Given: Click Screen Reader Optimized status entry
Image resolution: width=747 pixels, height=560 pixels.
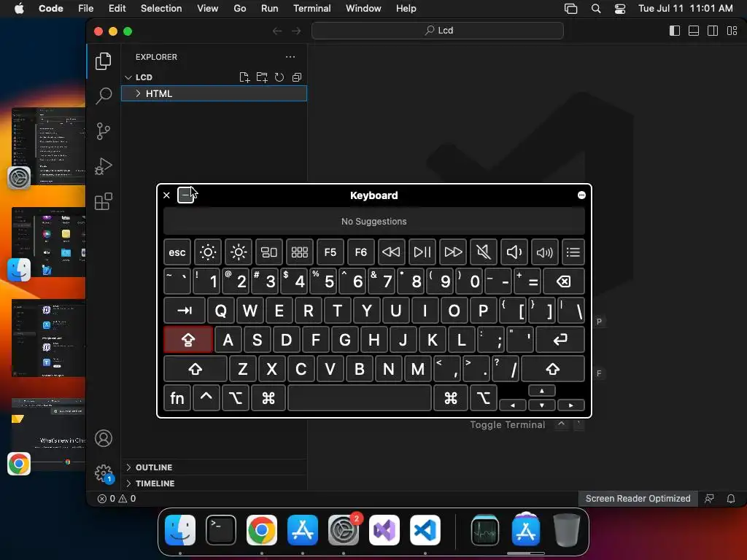Looking at the screenshot, I should coord(638,499).
